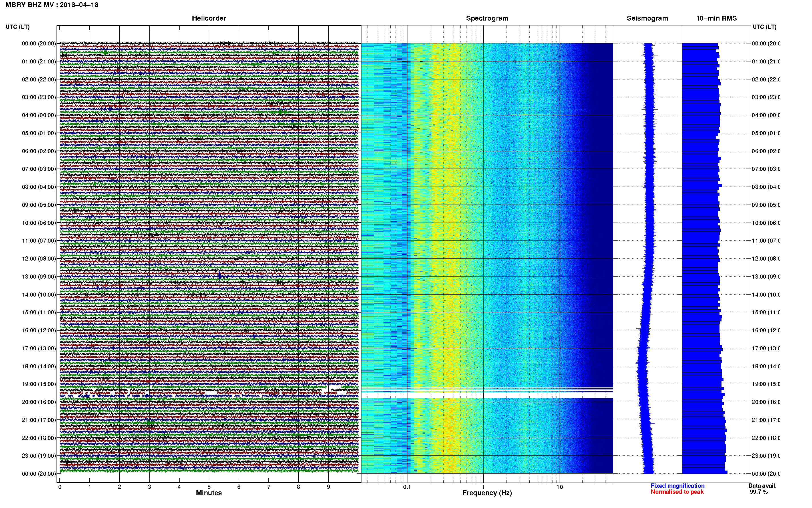Click the white data gap band in the spectrogram
812x508 pixels.
point(487,395)
